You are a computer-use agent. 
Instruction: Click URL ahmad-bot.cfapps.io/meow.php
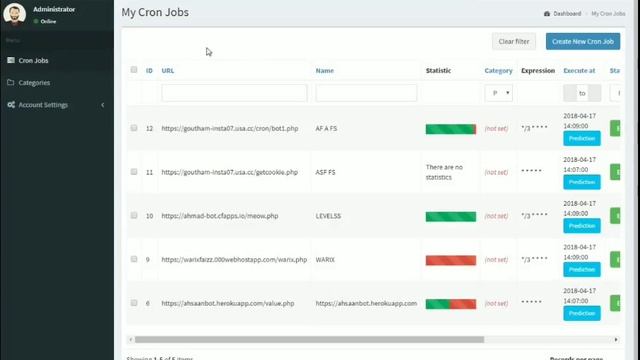click(x=220, y=216)
